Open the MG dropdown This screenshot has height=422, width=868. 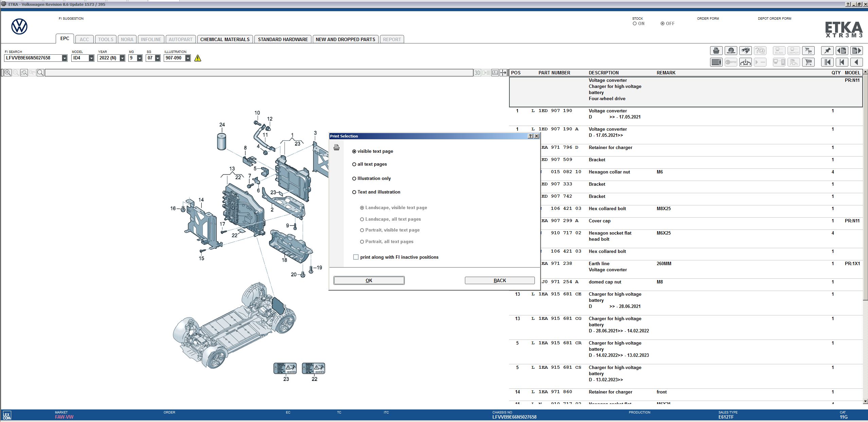pos(140,58)
